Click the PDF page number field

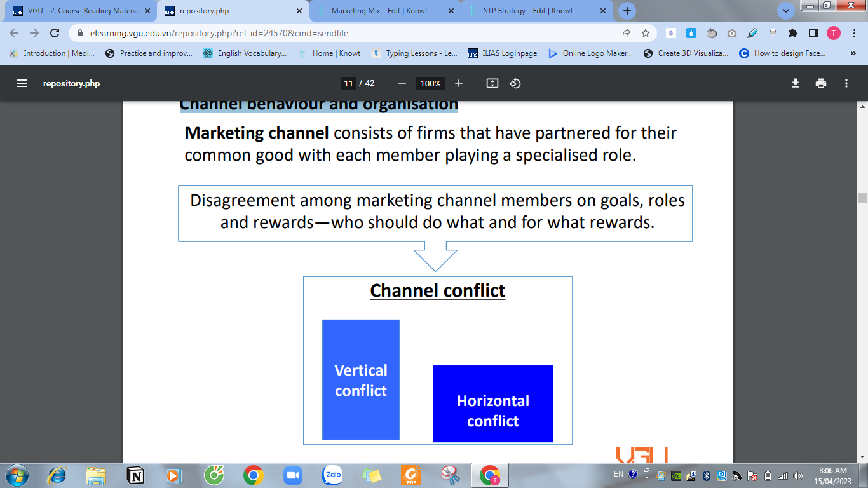tap(348, 83)
